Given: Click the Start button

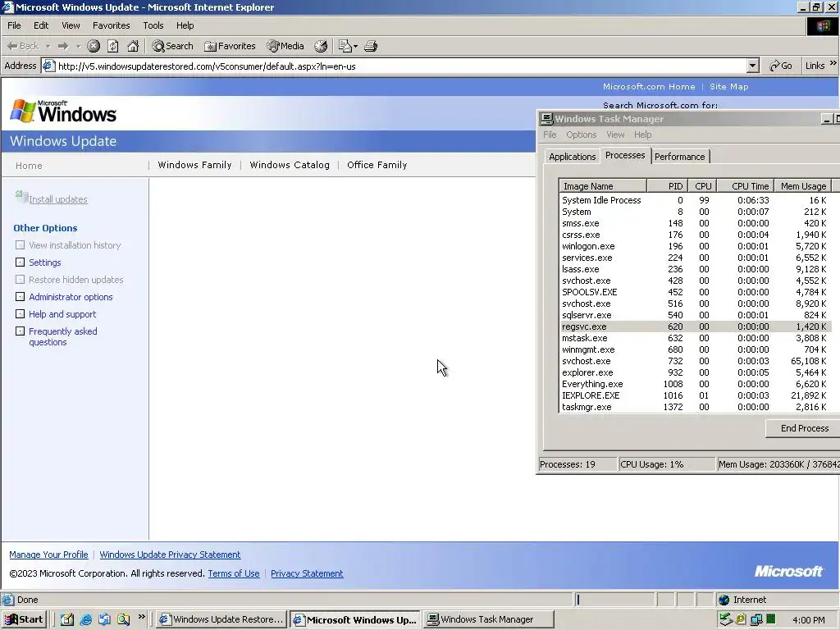Looking at the screenshot, I should (x=25, y=619).
